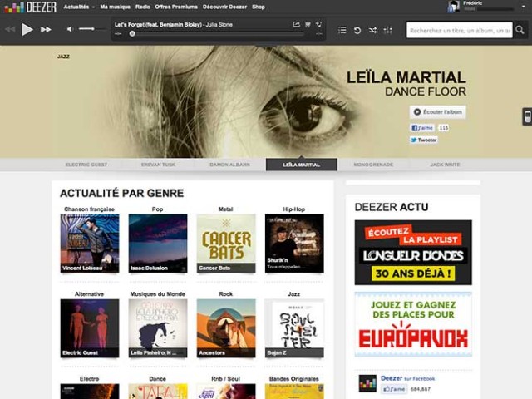The width and height of the screenshot is (532, 399).
Task: Open the Radio menu item
Action: click(x=142, y=7)
